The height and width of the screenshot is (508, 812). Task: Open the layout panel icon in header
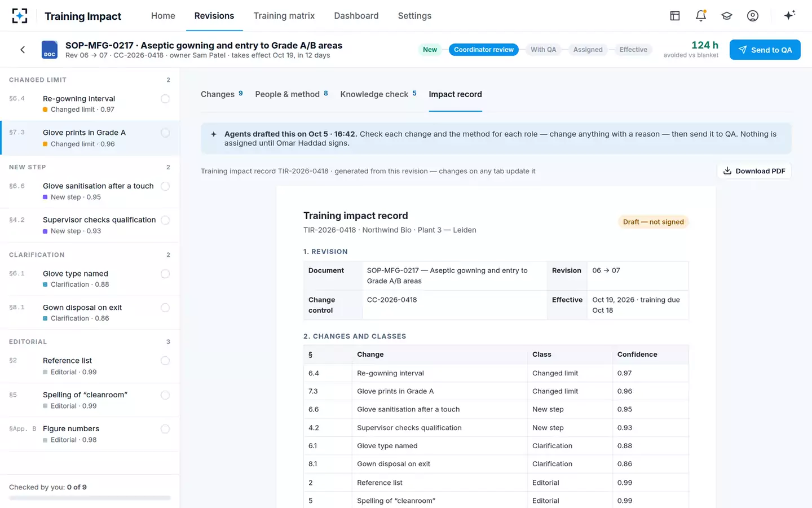(675, 16)
